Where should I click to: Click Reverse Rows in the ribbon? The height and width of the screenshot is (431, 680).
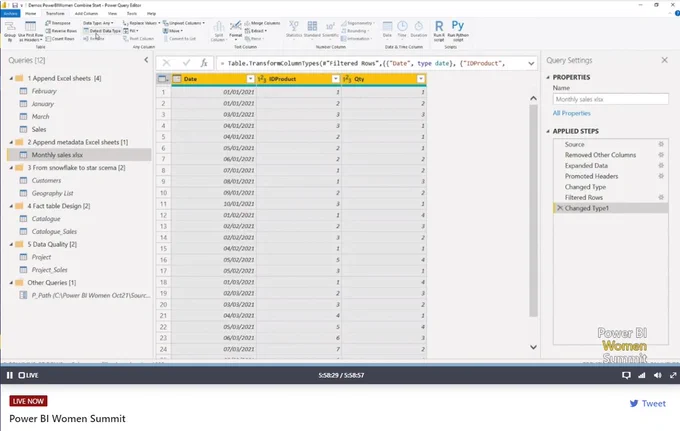61,31
